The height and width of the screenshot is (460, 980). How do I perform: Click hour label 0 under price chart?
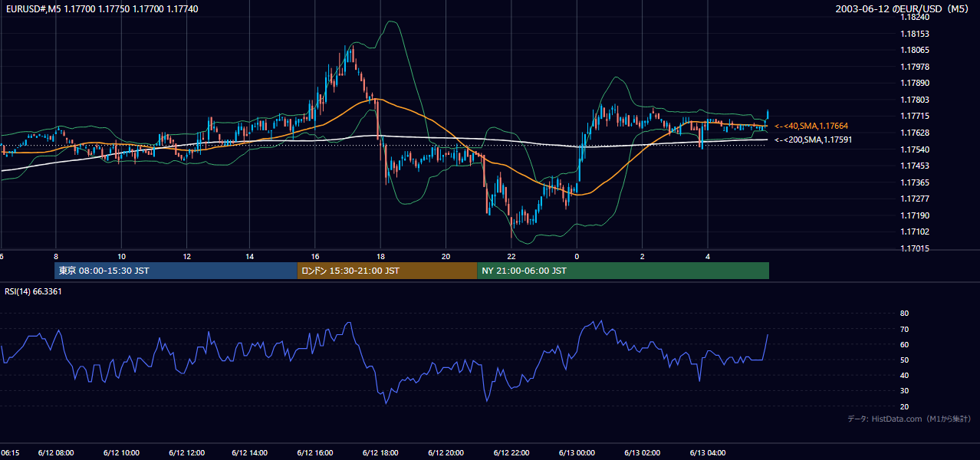coord(577,256)
